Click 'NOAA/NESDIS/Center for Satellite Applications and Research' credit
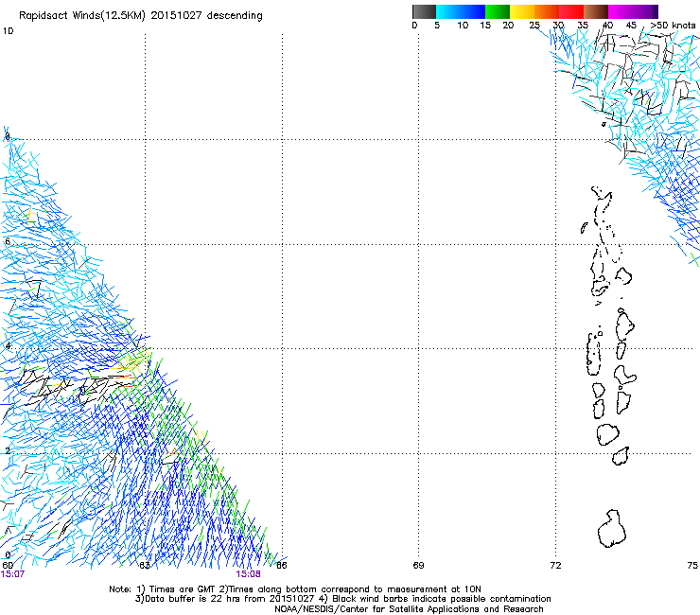700x615 pixels. (x=409, y=609)
